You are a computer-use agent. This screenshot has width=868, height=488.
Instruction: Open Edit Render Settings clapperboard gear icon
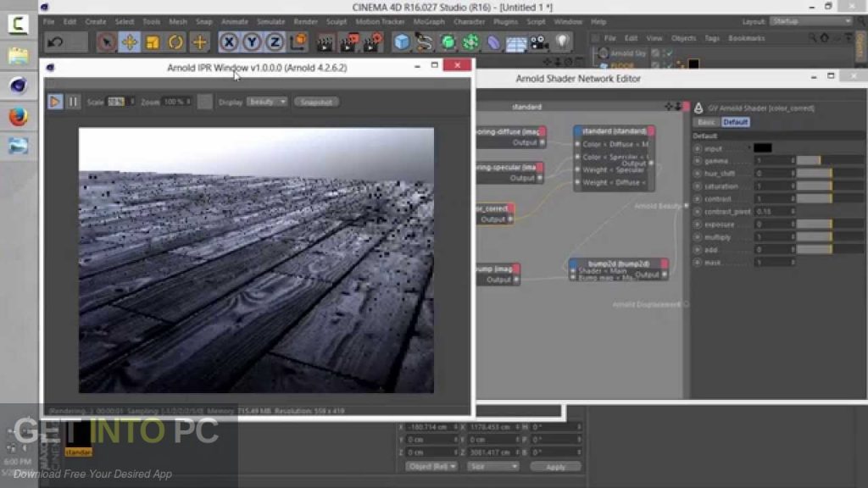click(x=373, y=42)
